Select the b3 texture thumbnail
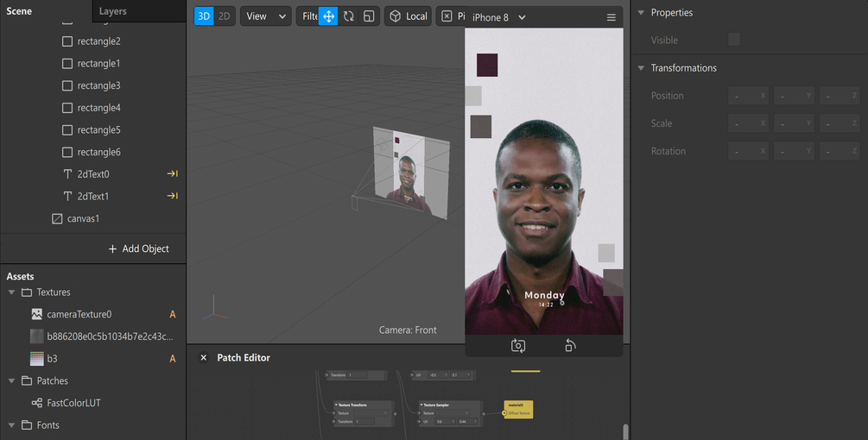 36,359
